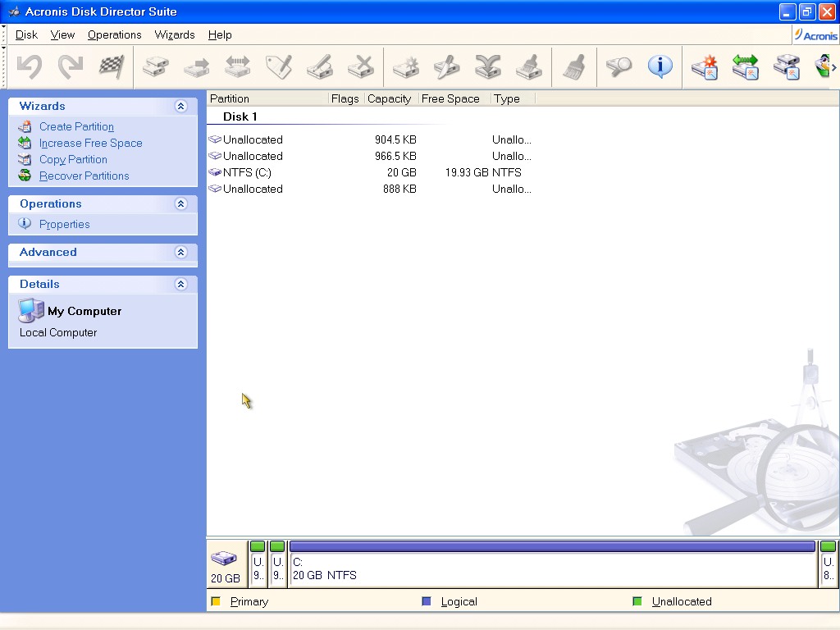This screenshot has height=630, width=840.
Task: Click the Disk 1 group heading
Action: (x=240, y=116)
